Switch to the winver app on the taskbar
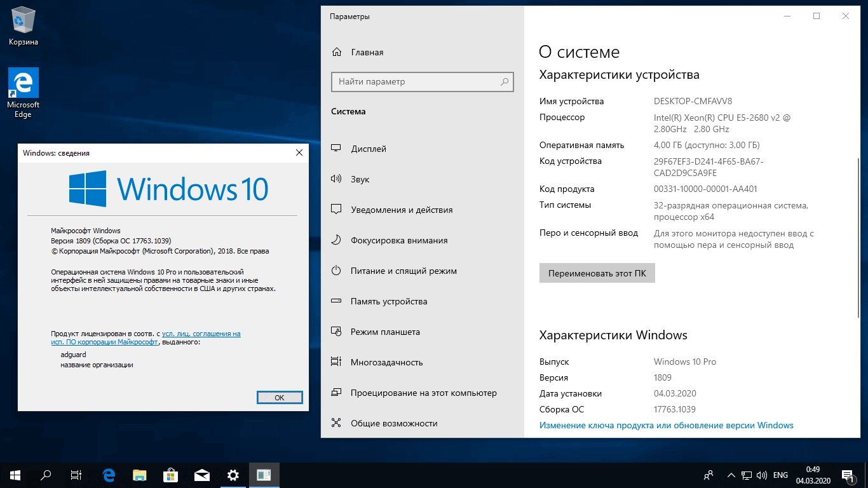 point(264,475)
